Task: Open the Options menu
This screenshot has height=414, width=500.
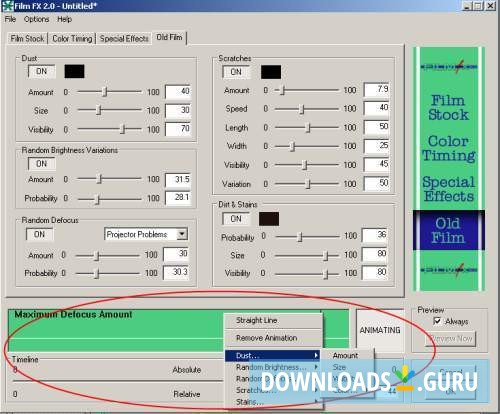Action: pos(36,19)
